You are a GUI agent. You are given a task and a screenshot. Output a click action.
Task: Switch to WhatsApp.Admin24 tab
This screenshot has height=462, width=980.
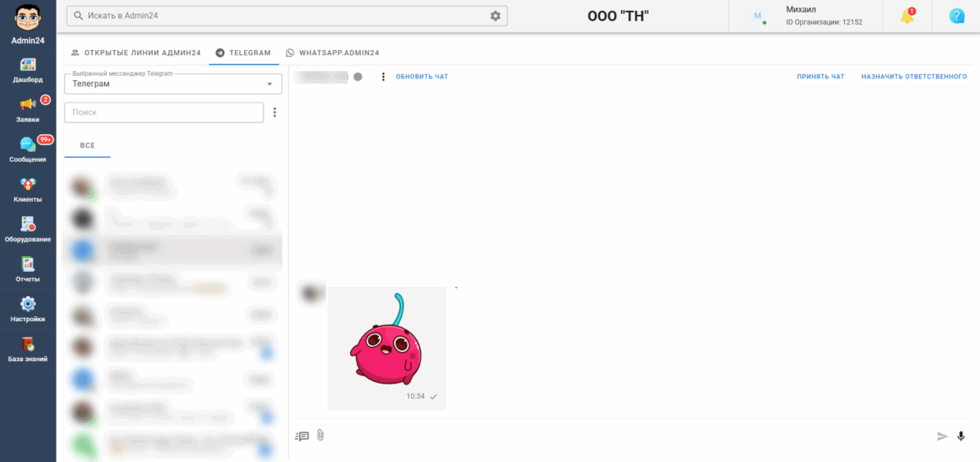[332, 53]
